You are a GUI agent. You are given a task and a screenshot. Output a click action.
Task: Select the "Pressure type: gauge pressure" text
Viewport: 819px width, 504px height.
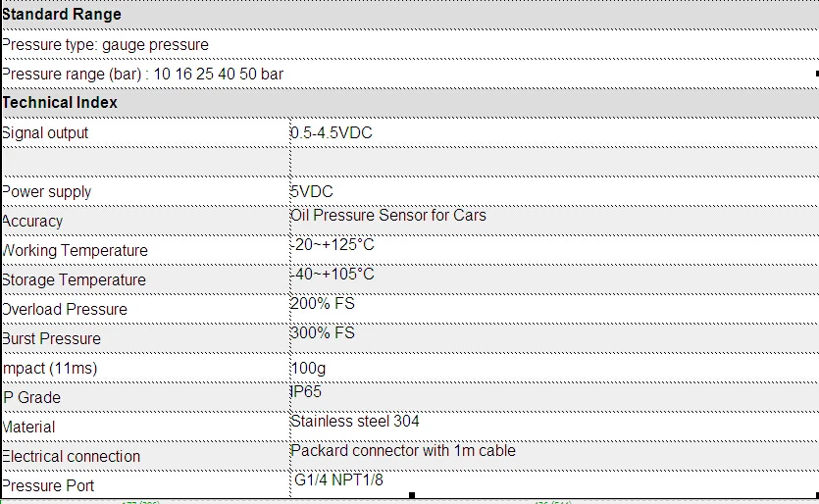click(105, 44)
